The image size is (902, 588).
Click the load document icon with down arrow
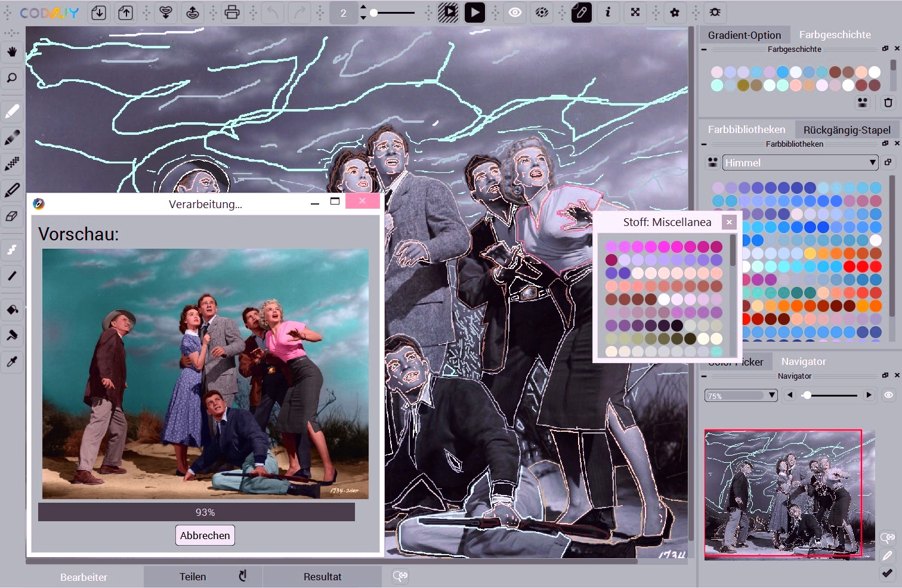[99, 13]
